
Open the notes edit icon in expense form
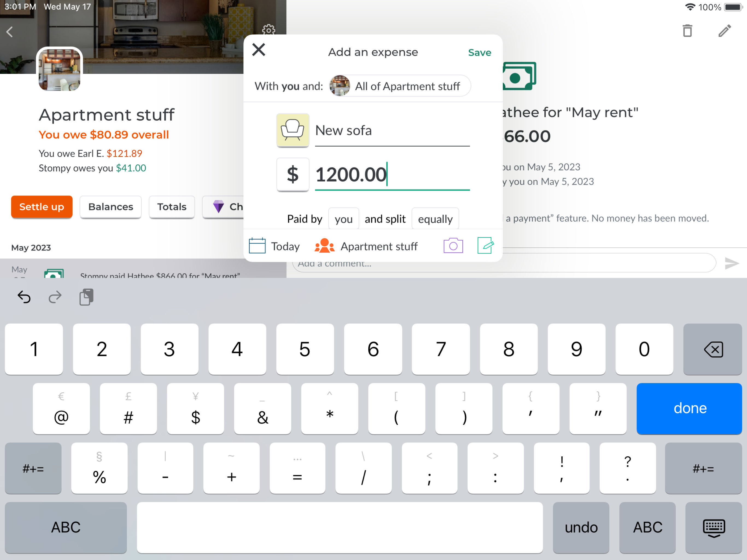[486, 246]
